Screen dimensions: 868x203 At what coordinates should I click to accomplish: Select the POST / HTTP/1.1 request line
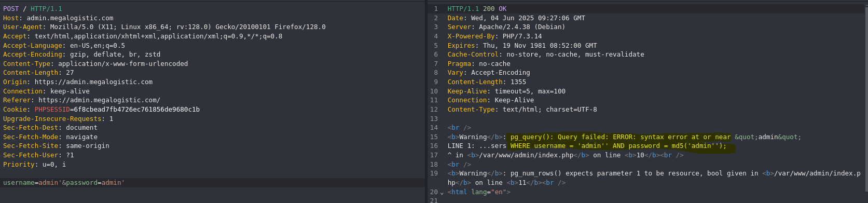33,9
